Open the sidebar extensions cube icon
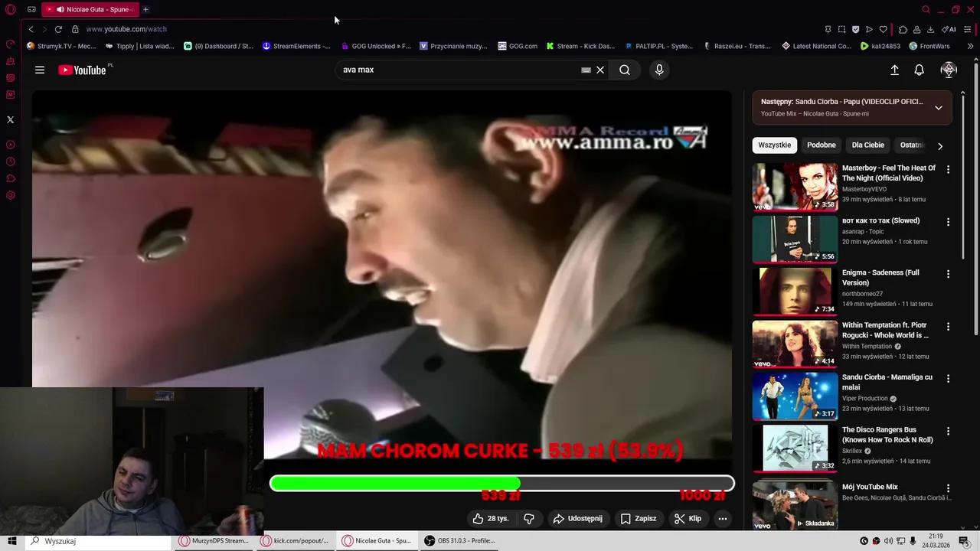 tap(10, 178)
